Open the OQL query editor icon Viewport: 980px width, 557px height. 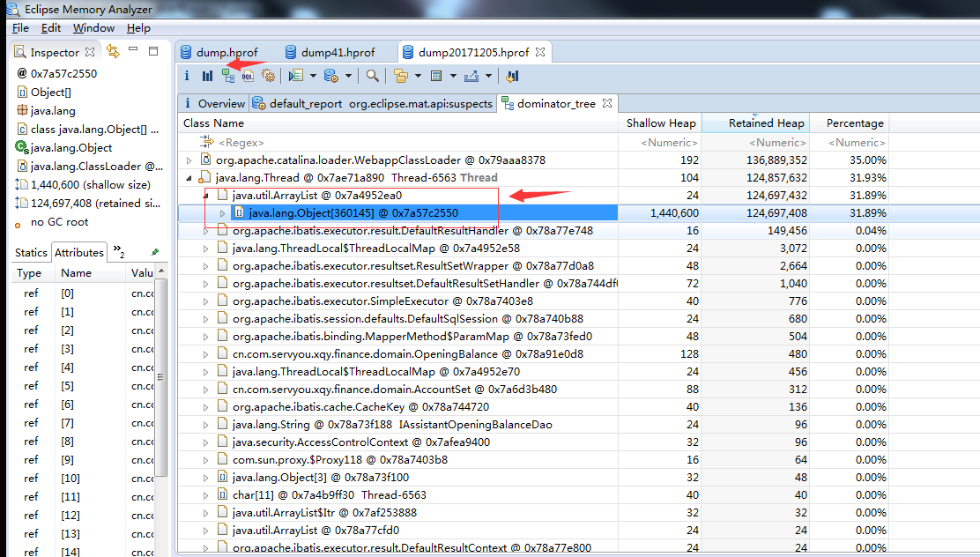coord(249,77)
